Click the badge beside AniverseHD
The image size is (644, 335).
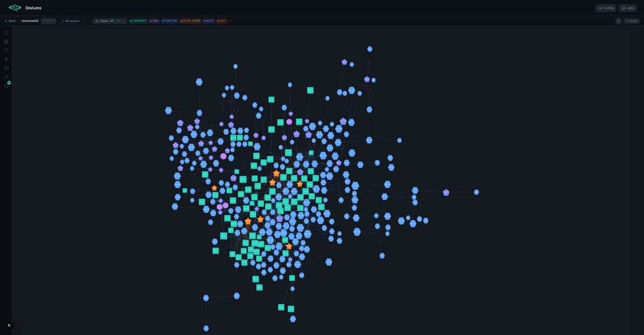(49, 21)
